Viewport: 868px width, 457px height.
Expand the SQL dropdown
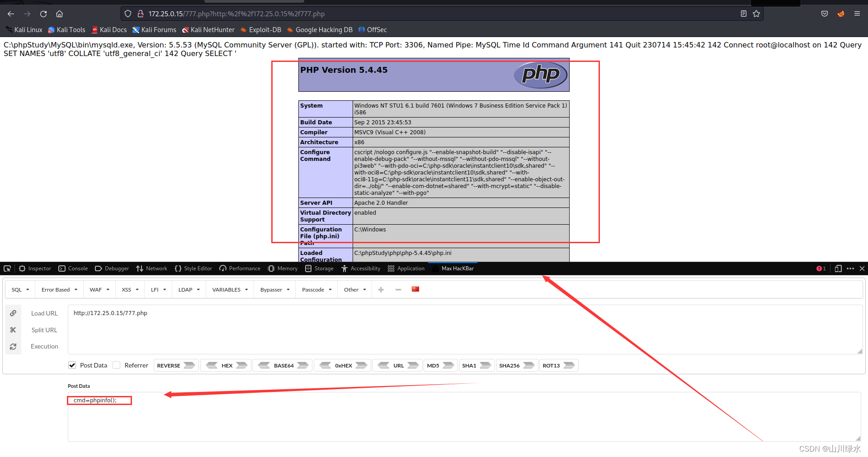20,290
